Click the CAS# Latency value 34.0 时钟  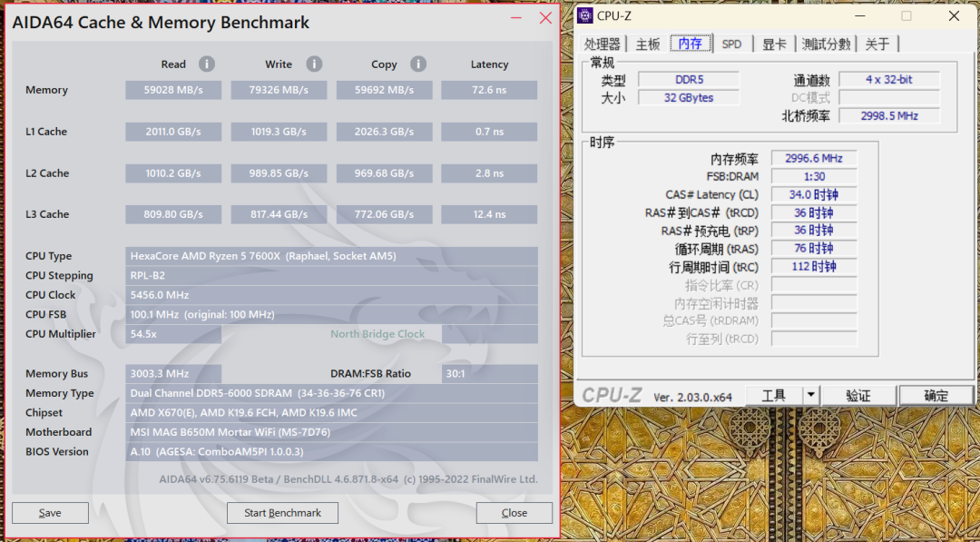(814, 194)
